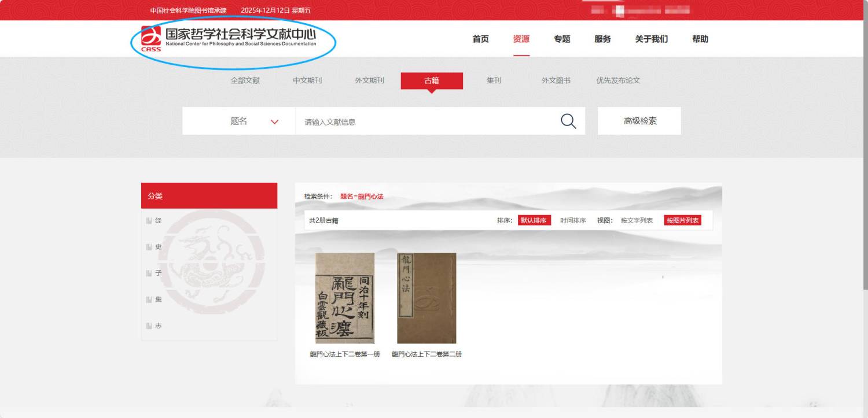Click the 同治十年刻 first volume cover image
The image size is (868, 418).
(x=345, y=298)
